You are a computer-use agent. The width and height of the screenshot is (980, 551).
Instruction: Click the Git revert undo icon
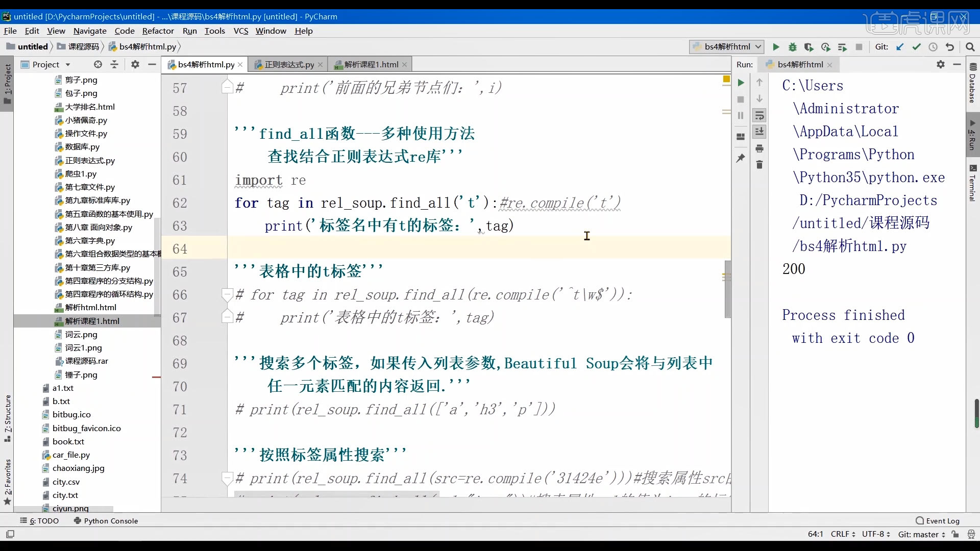click(950, 47)
